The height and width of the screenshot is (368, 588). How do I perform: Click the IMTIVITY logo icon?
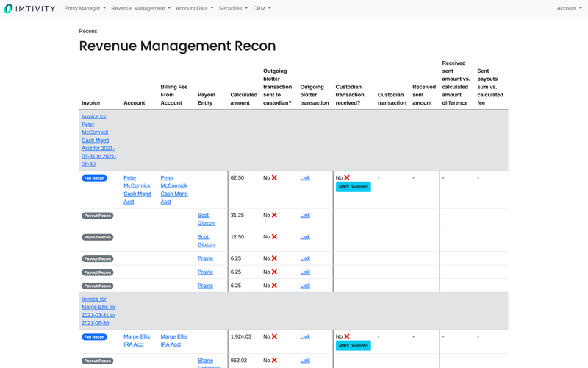11,9
